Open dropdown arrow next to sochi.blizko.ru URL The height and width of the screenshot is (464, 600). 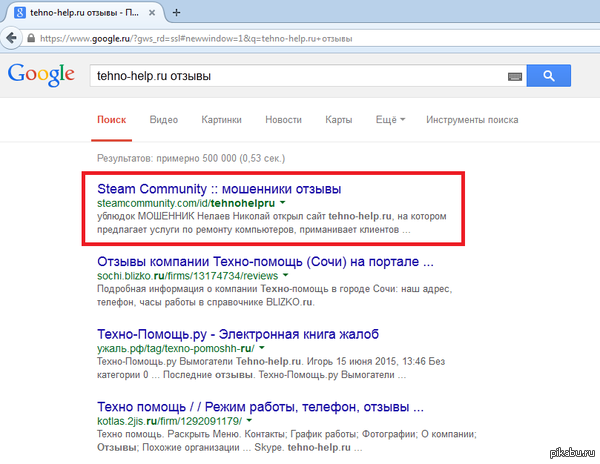tap(285, 275)
